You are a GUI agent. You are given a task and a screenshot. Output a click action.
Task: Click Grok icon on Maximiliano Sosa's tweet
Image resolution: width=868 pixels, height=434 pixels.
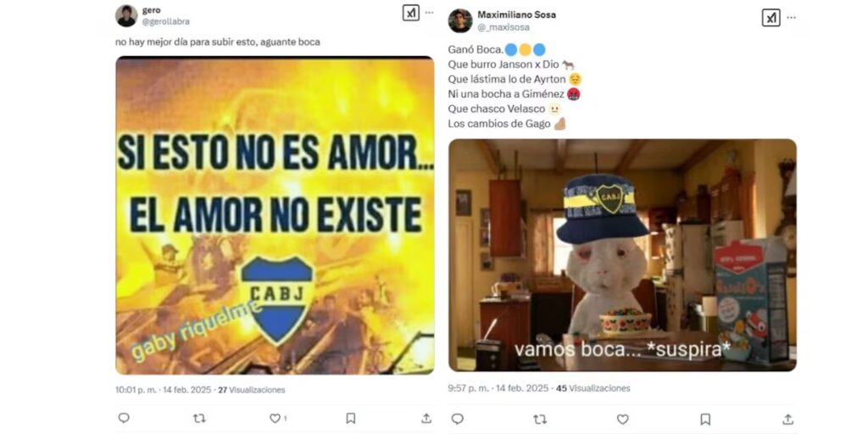(x=771, y=18)
